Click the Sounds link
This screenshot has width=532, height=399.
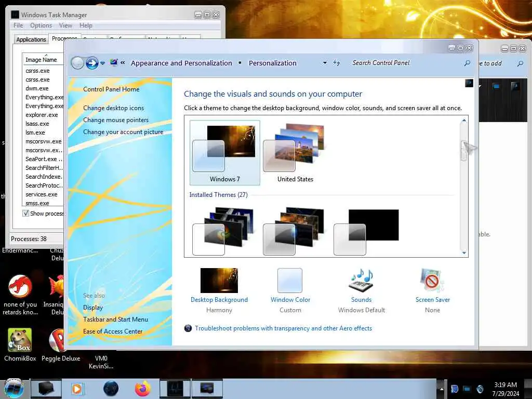tap(362, 300)
